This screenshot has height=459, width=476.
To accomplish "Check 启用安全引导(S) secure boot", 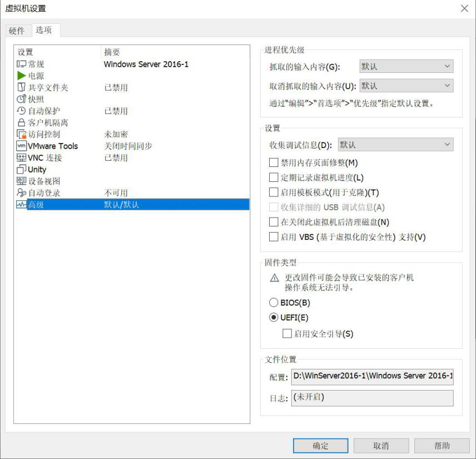I will (287, 334).
